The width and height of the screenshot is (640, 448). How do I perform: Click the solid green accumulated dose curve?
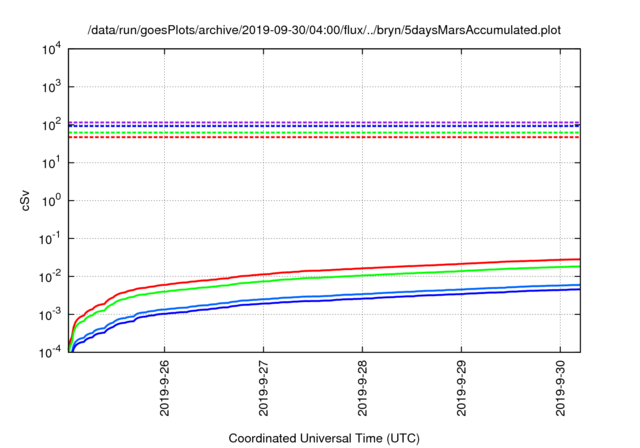click(362, 275)
